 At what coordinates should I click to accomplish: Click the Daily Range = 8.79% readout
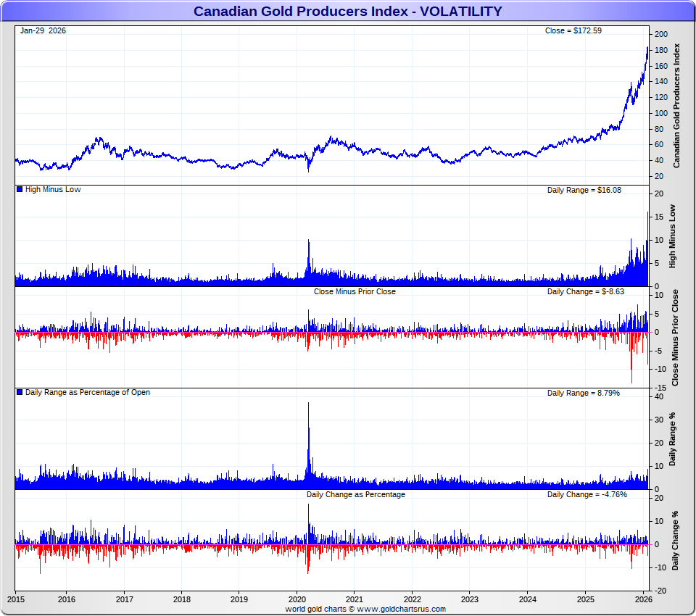(x=583, y=393)
